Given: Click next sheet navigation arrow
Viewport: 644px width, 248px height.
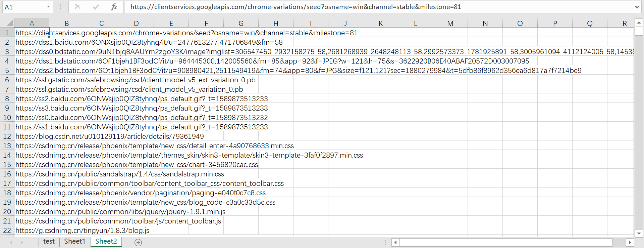Looking at the screenshot, I should pos(22,242).
